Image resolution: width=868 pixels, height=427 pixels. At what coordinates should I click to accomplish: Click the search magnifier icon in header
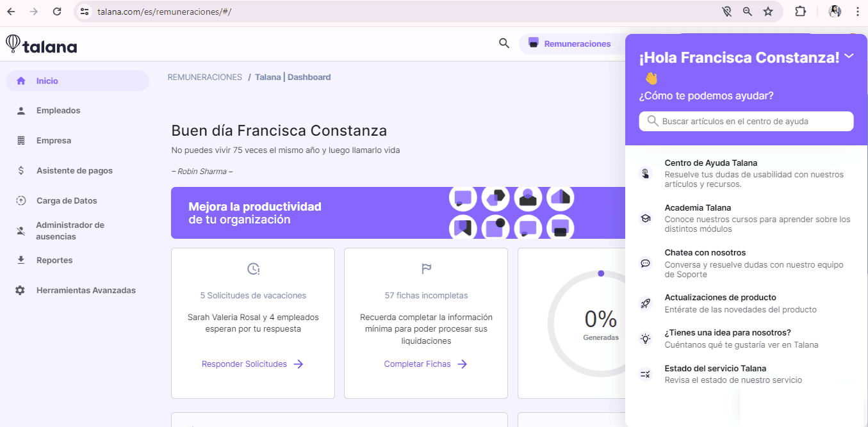pos(504,44)
